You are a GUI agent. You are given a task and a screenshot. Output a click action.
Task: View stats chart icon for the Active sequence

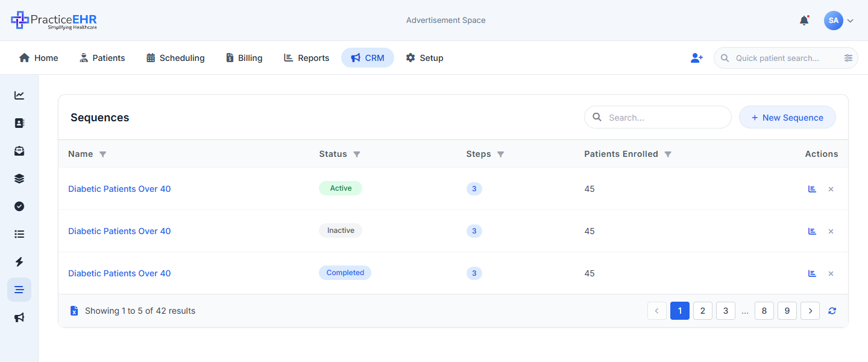point(812,189)
